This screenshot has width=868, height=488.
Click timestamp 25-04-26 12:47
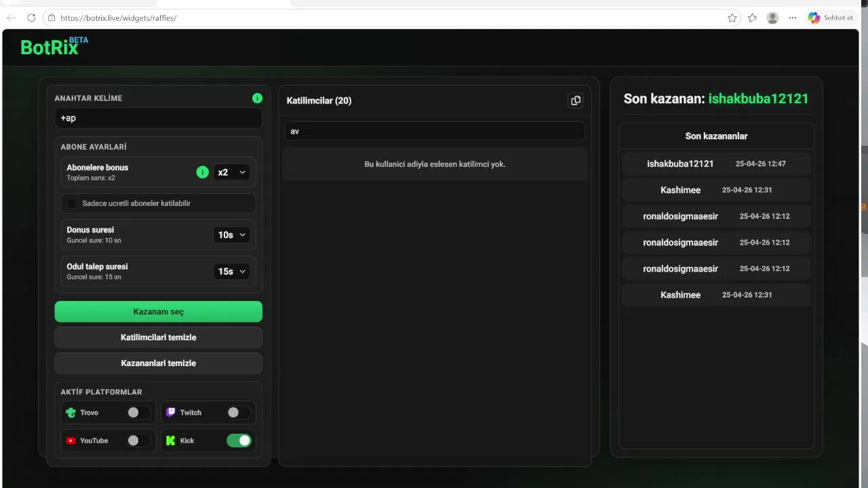click(761, 163)
